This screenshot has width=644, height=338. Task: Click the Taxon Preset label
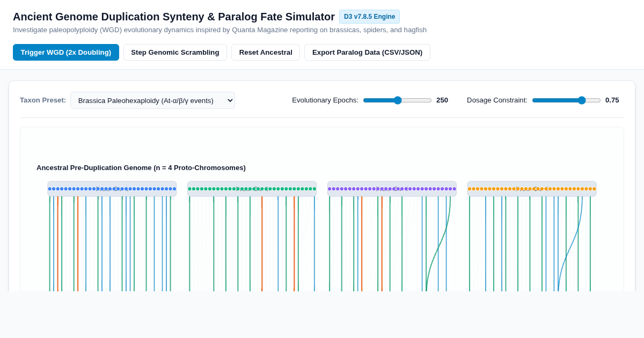click(x=43, y=100)
